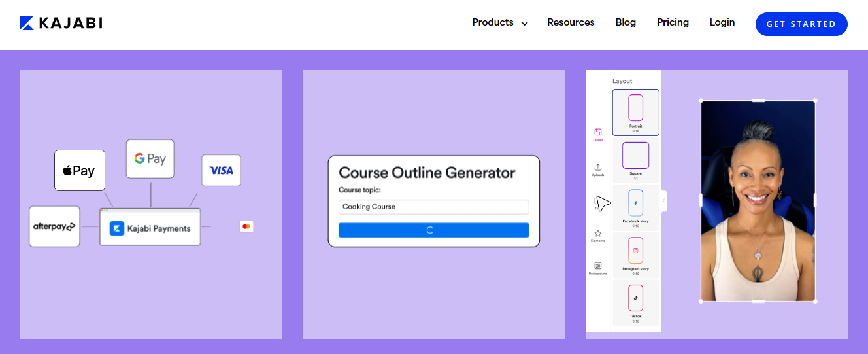Expand the Products dropdown menu
The height and width of the screenshot is (354, 868).
[499, 23]
